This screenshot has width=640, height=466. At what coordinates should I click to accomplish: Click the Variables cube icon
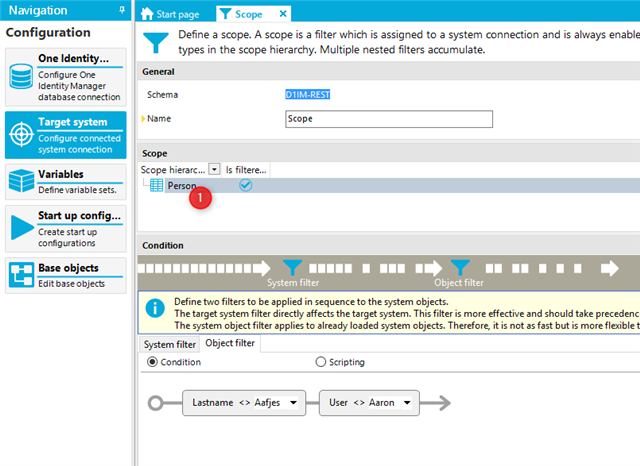tap(21, 181)
